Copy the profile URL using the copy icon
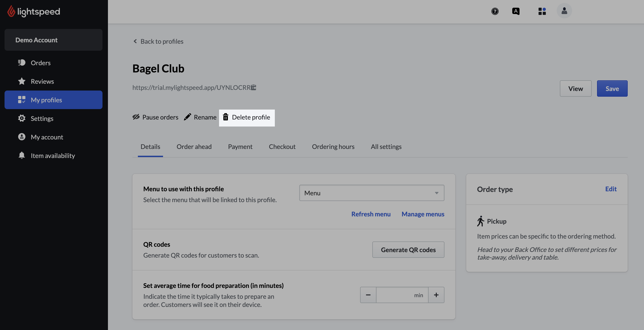The width and height of the screenshot is (644, 330). click(254, 87)
